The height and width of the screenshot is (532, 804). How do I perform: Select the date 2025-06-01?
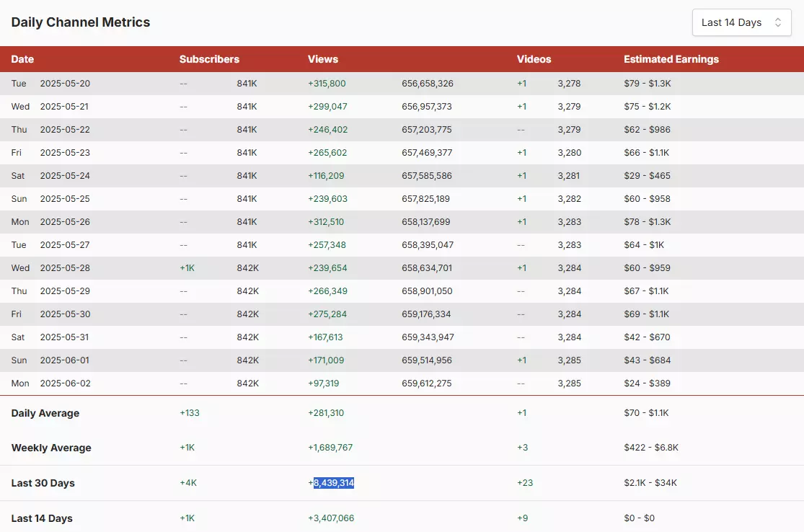[x=65, y=360]
